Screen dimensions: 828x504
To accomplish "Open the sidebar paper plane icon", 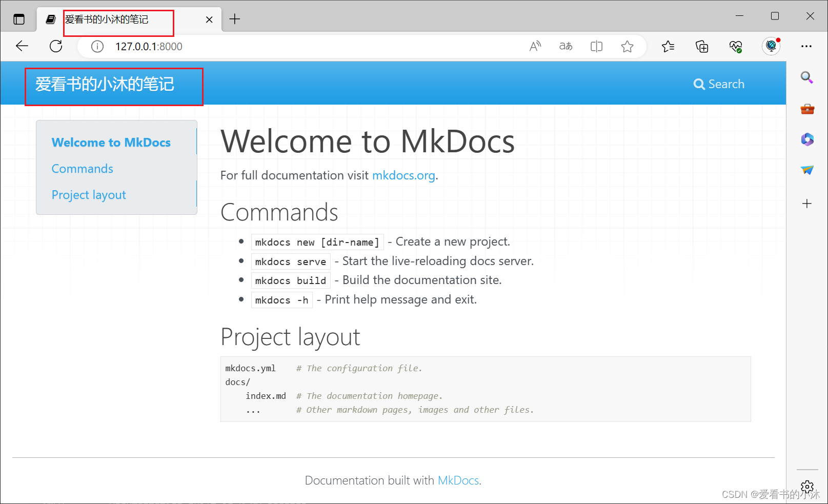I will (x=807, y=170).
